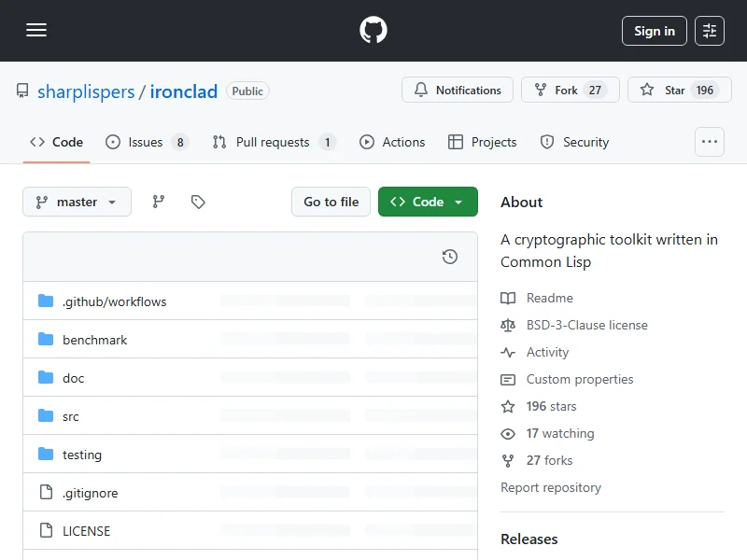This screenshot has width=747, height=560.
Task: Open the benchmark folder
Action: coord(94,340)
